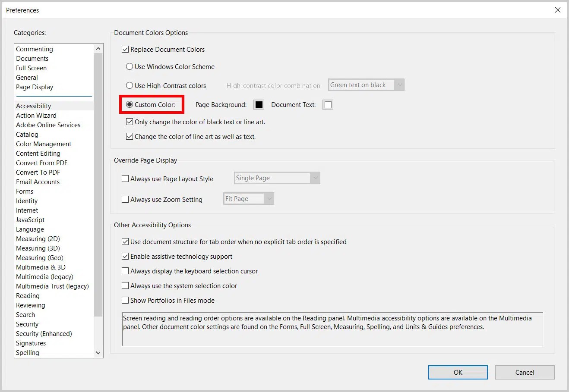Uncheck Replace Document Colors
Screen dimensions: 569x392
point(125,49)
